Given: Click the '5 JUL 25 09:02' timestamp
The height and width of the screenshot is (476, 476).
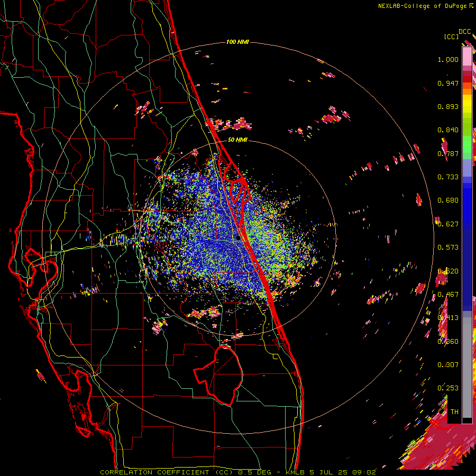Looking at the screenshot, I should pyautogui.click(x=343, y=472).
